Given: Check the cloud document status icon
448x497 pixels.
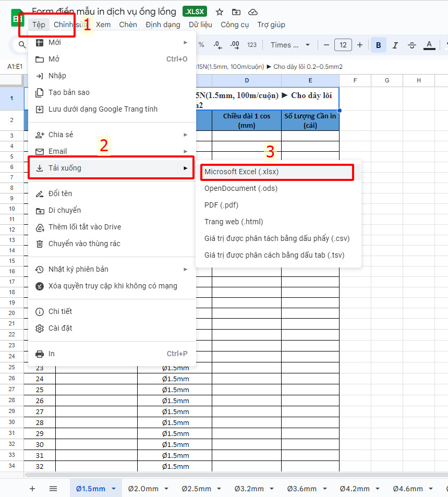Looking at the screenshot, I should (x=253, y=13).
